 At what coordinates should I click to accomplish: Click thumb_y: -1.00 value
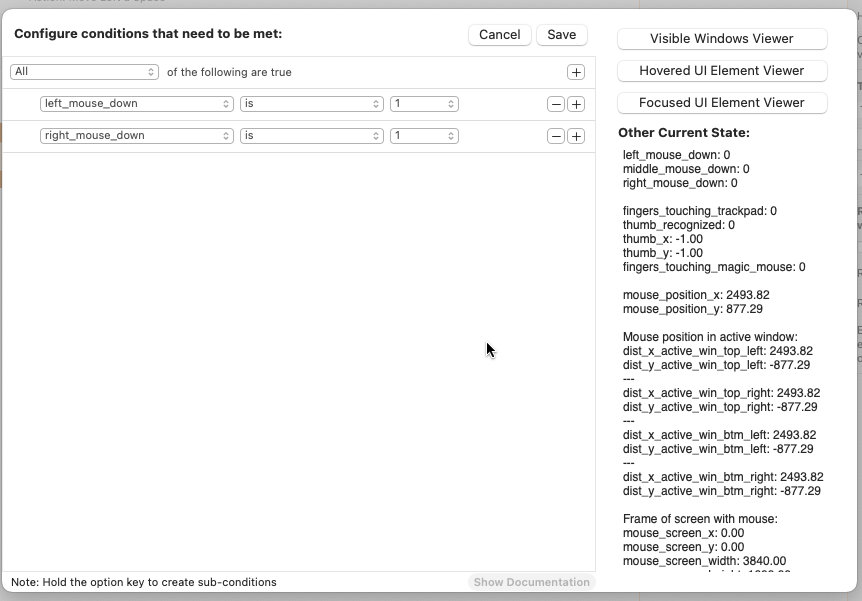coord(662,253)
